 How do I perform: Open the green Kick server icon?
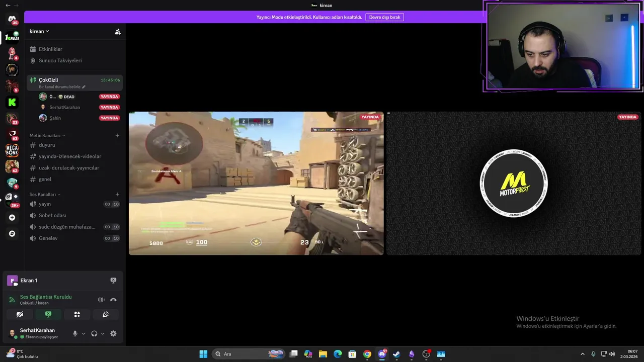[12, 102]
